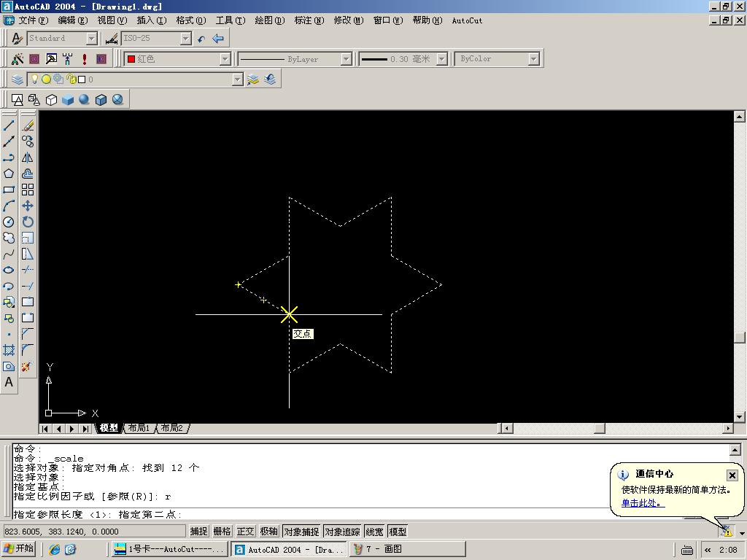Open the 0.30 毫米 lineweight dropdown
Screen dimensions: 747x560
[x=441, y=59]
